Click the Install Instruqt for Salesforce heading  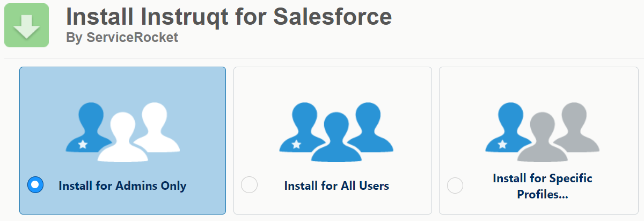coord(229,17)
